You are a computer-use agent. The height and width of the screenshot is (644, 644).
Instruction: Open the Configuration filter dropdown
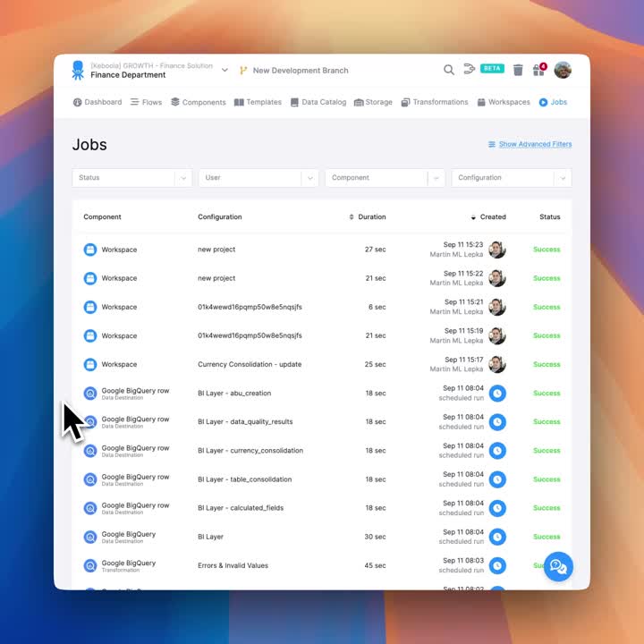coord(512,178)
